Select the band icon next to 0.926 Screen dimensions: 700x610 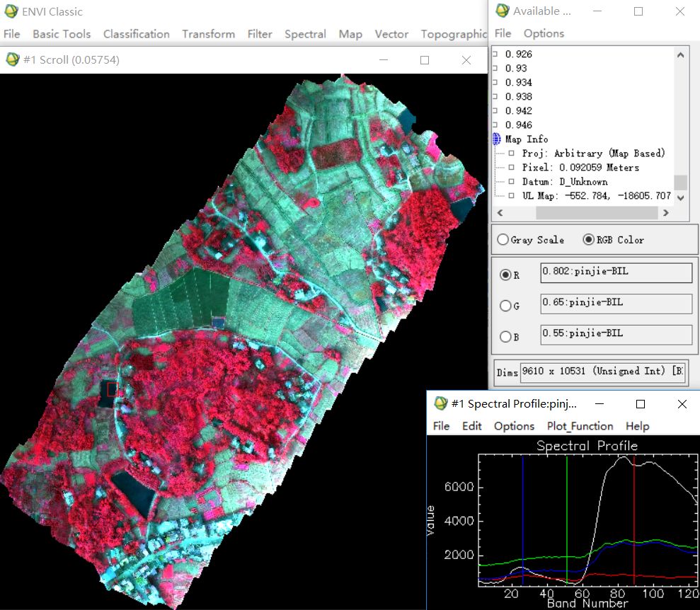(495, 54)
